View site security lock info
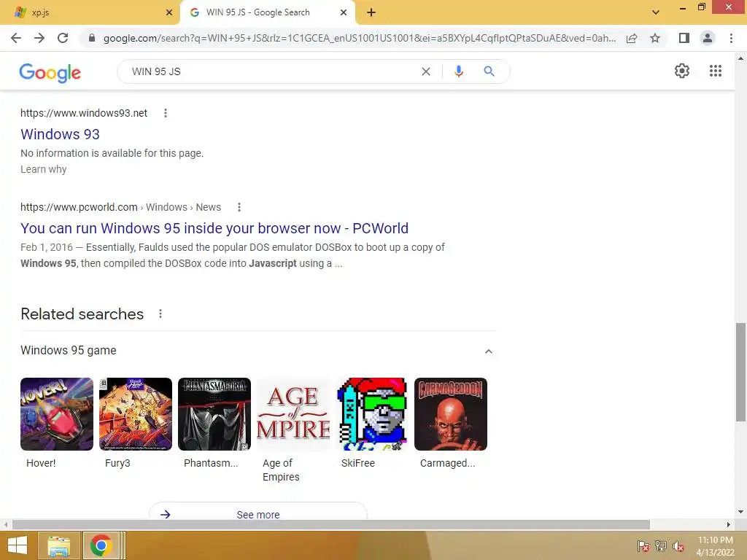Image resolution: width=747 pixels, height=560 pixels. point(92,38)
